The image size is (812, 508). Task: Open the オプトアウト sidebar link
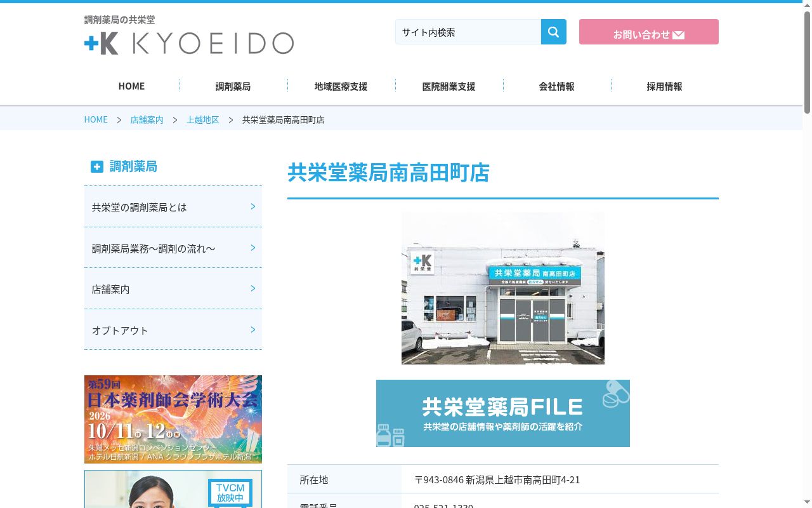click(x=173, y=330)
